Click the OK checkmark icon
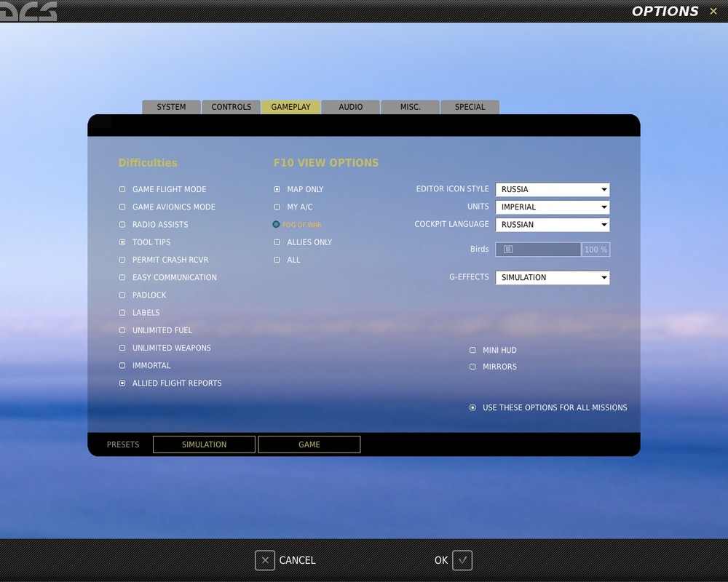728x582 pixels. click(462, 560)
